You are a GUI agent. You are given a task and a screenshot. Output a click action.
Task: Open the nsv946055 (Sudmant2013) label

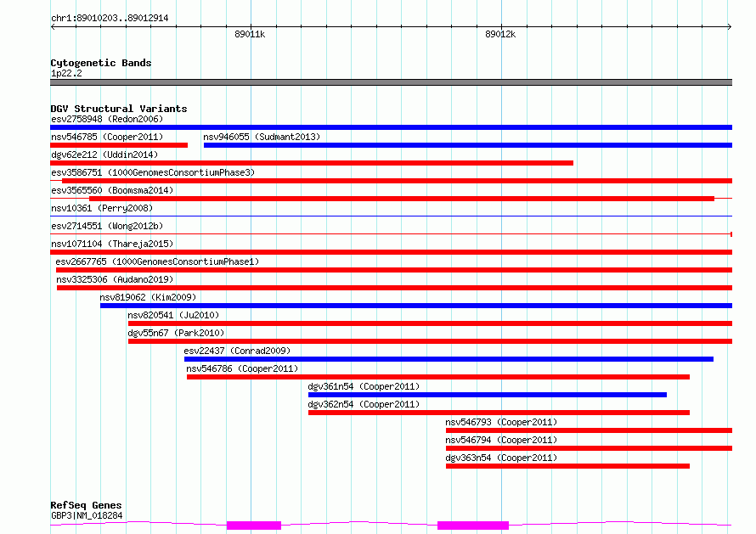262,137
